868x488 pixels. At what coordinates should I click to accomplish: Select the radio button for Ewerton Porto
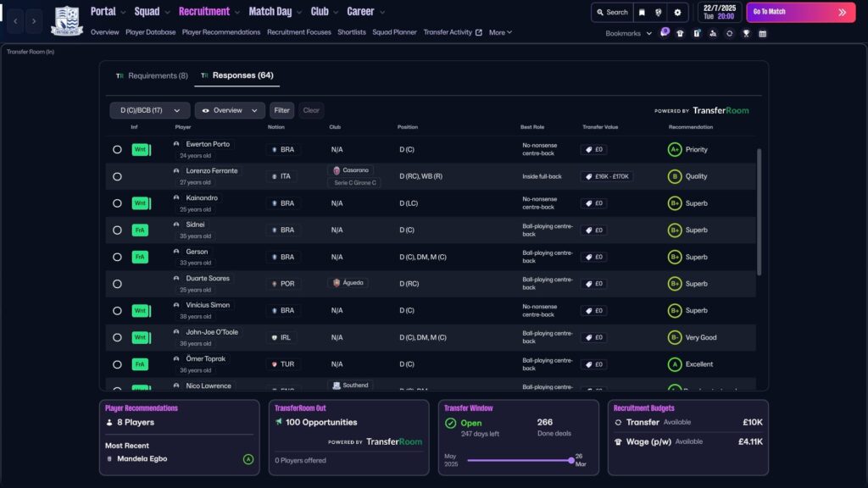(x=117, y=150)
